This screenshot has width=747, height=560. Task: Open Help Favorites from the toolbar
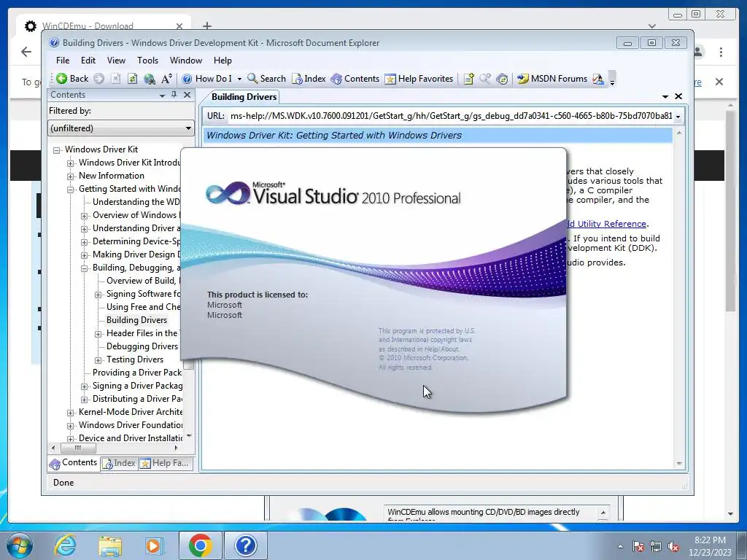419,79
